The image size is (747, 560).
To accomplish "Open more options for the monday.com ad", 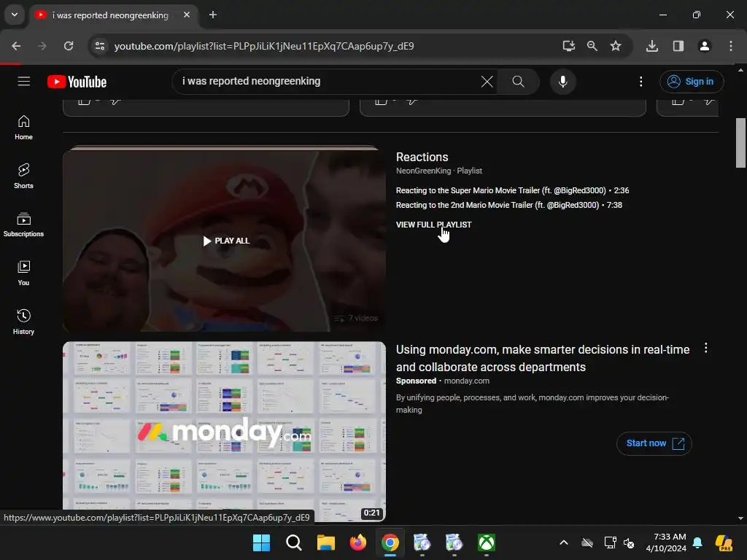I will (705, 348).
